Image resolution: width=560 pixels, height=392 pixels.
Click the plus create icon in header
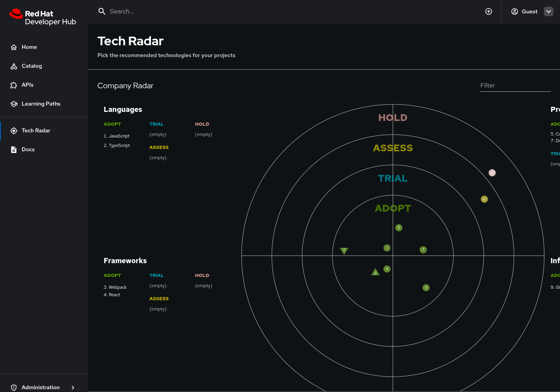[x=489, y=11]
